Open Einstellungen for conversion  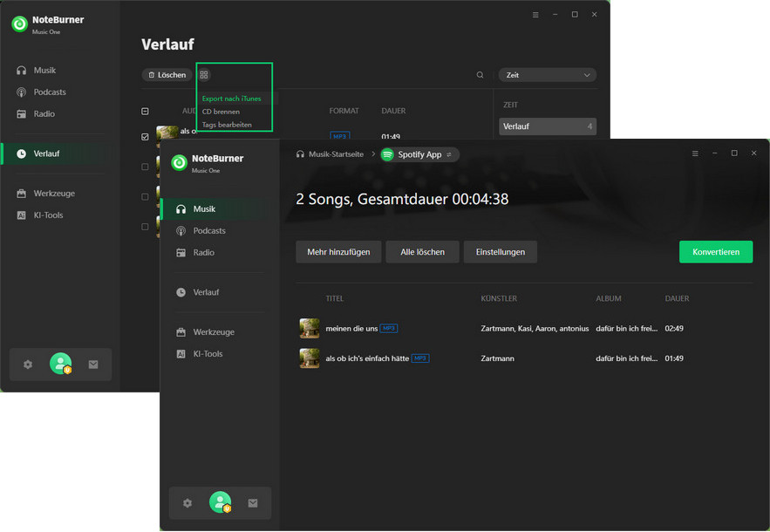[501, 251]
